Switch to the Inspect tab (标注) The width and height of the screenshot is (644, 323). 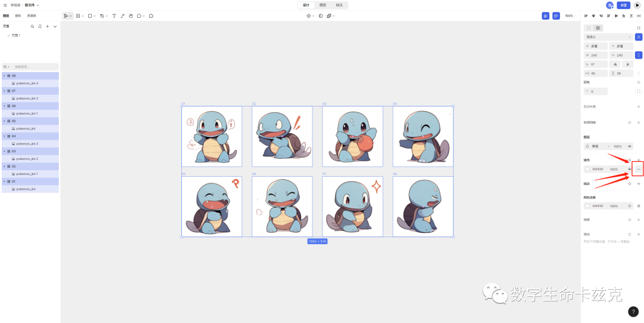pyautogui.click(x=339, y=5)
